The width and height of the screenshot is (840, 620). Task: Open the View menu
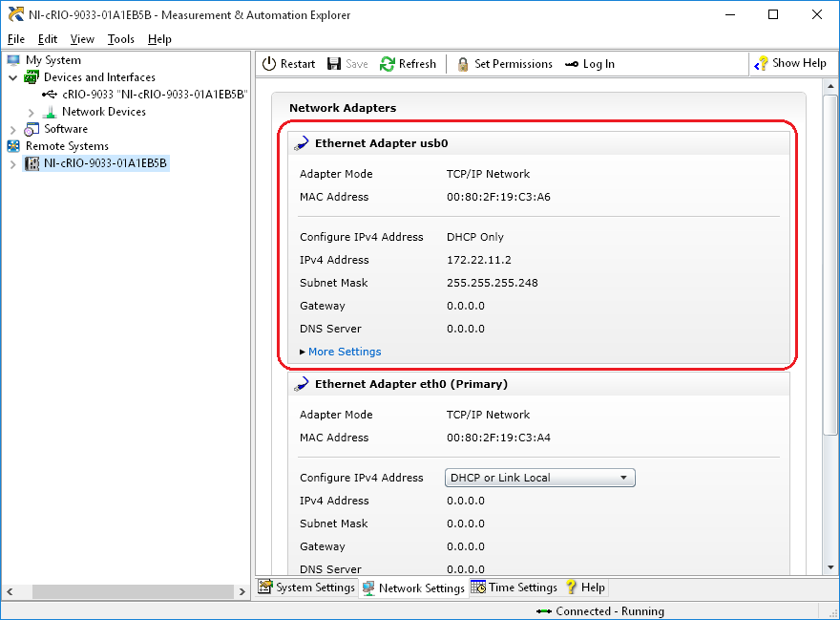(82, 39)
